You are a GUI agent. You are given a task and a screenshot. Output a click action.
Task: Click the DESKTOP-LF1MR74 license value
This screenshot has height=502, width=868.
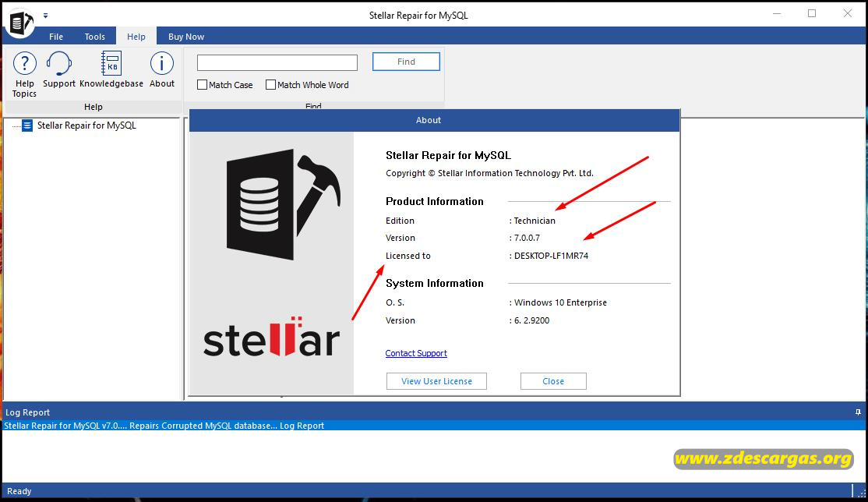click(x=551, y=256)
